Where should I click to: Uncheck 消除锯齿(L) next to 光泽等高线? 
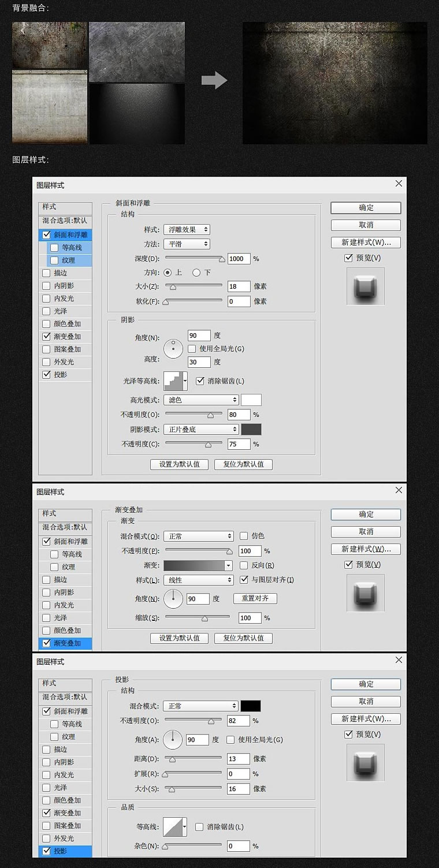tap(200, 381)
